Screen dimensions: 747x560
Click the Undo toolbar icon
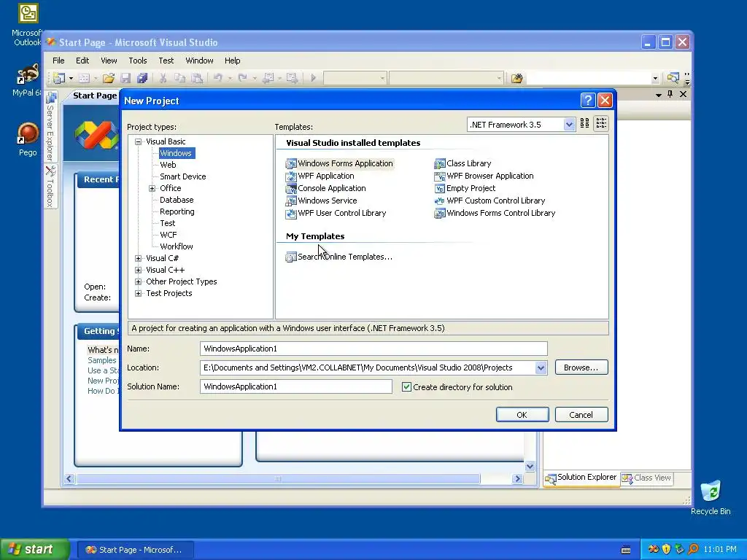[217, 77]
